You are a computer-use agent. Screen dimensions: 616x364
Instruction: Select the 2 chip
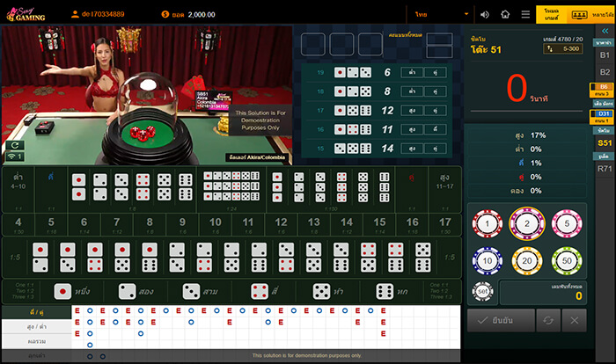click(527, 224)
